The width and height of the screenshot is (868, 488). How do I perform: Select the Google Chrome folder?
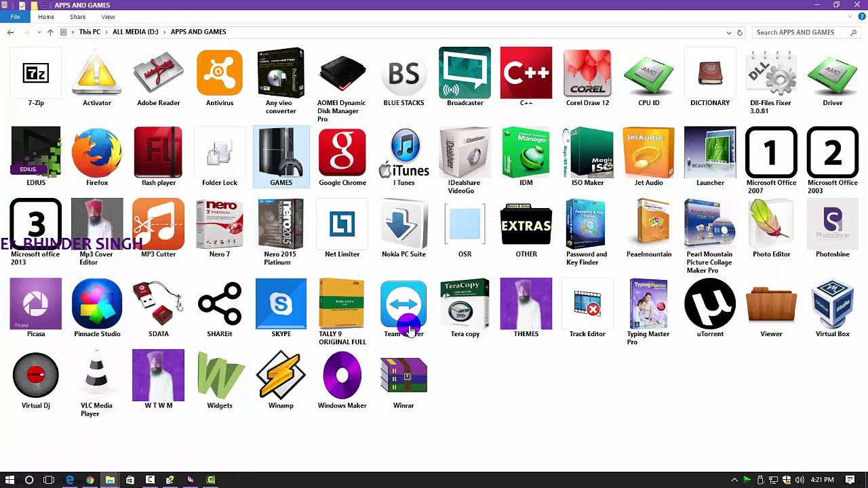click(x=342, y=157)
